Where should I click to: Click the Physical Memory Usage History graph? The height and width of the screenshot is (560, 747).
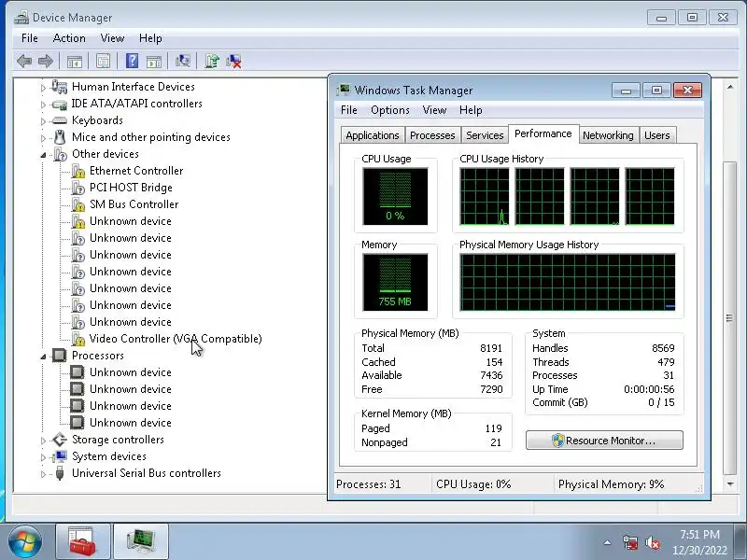click(x=568, y=282)
